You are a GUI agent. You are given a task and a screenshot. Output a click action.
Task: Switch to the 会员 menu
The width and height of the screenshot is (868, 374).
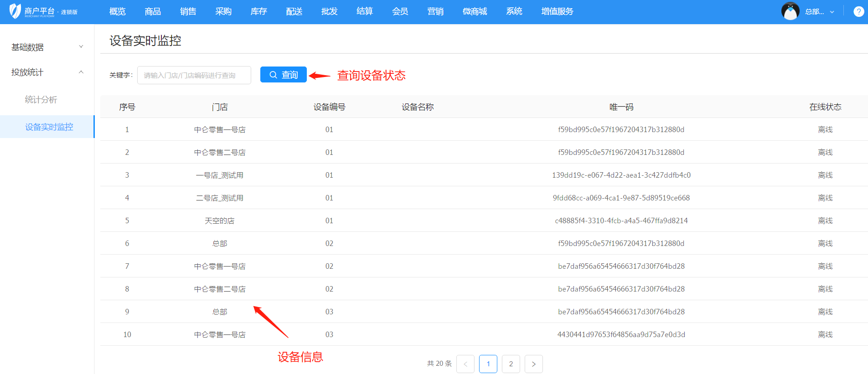click(x=400, y=11)
